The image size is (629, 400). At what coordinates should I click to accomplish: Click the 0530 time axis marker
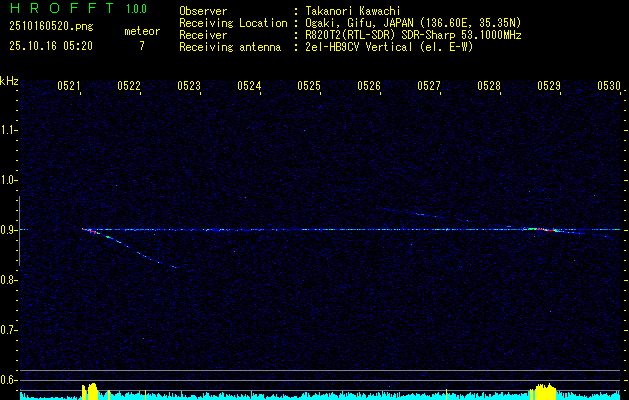click(x=609, y=85)
